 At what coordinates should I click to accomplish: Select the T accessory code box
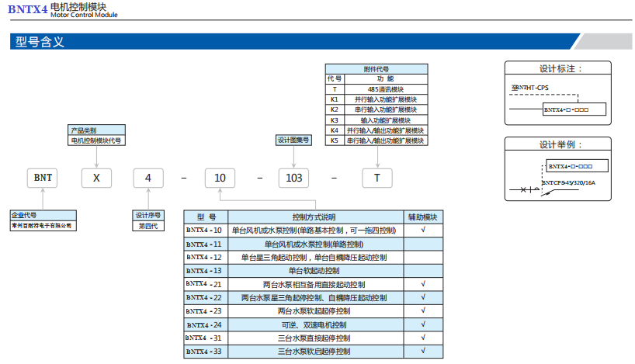pos(377,178)
